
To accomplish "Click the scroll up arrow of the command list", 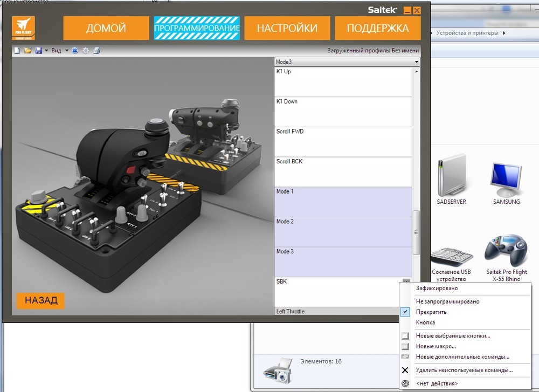I will pyautogui.click(x=416, y=72).
